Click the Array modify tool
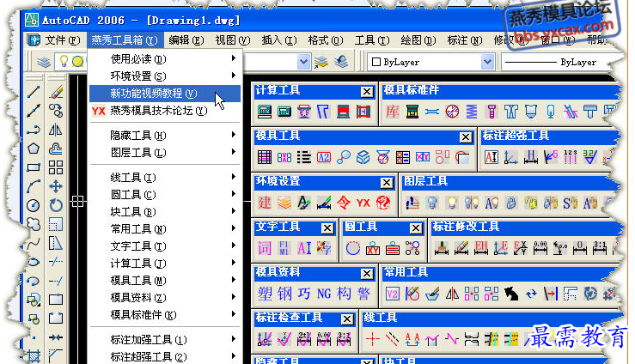 click(56, 167)
